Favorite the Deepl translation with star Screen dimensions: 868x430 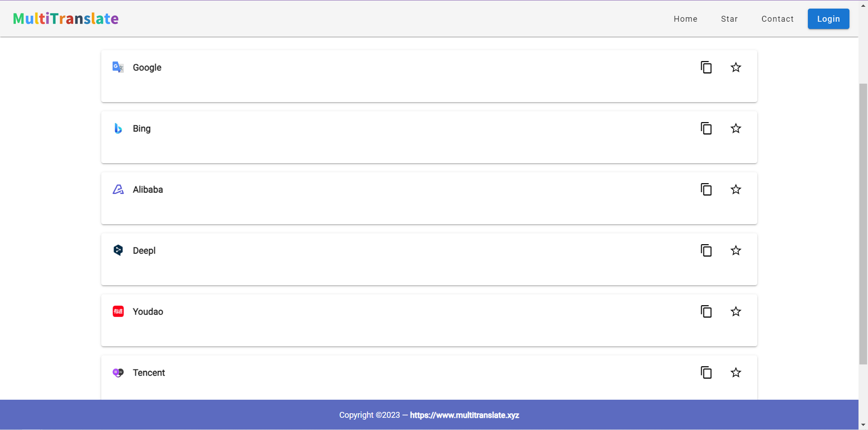click(736, 250)
